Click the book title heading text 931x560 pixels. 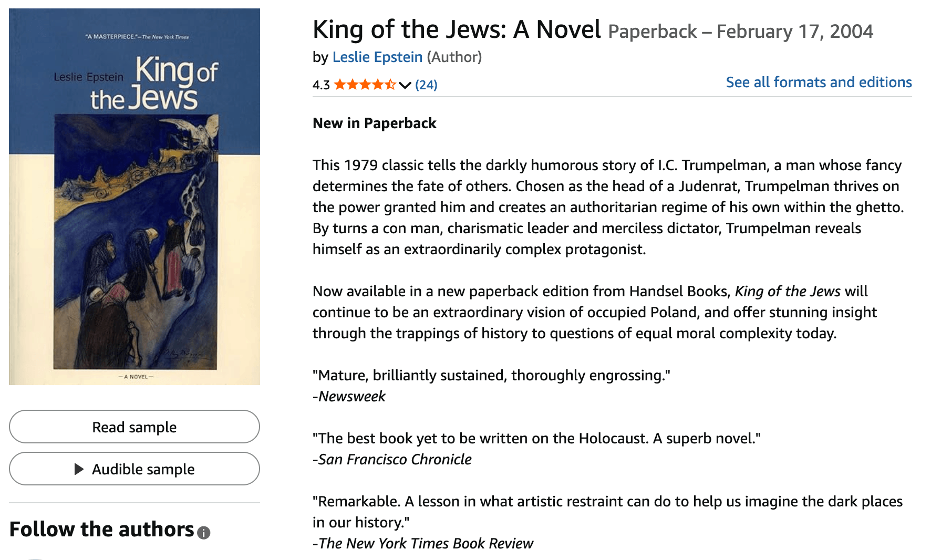tap(456, 29)
